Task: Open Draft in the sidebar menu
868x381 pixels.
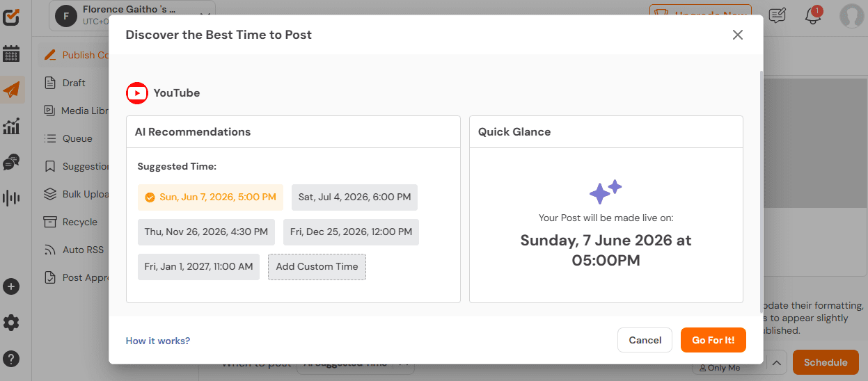Action: tap(74, 83)
